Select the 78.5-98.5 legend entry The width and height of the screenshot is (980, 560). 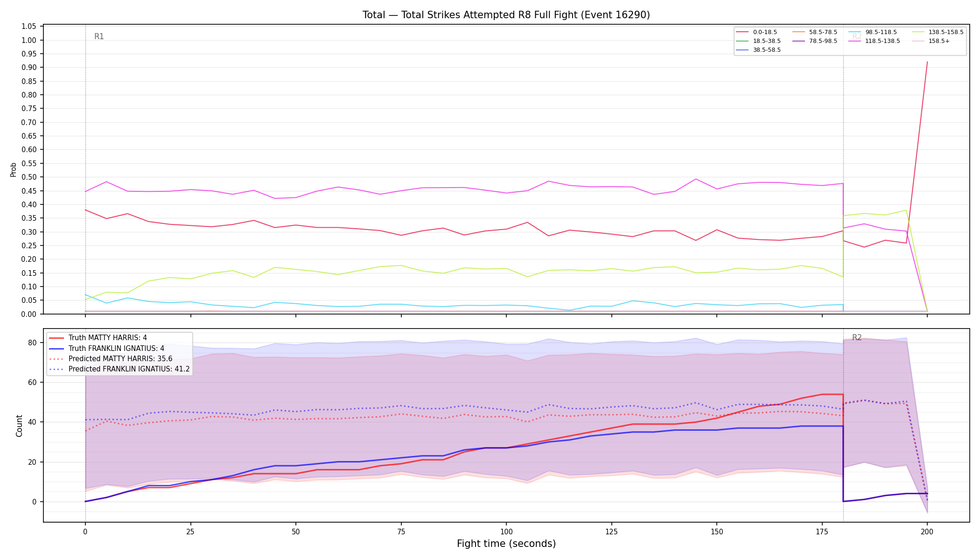815,41
